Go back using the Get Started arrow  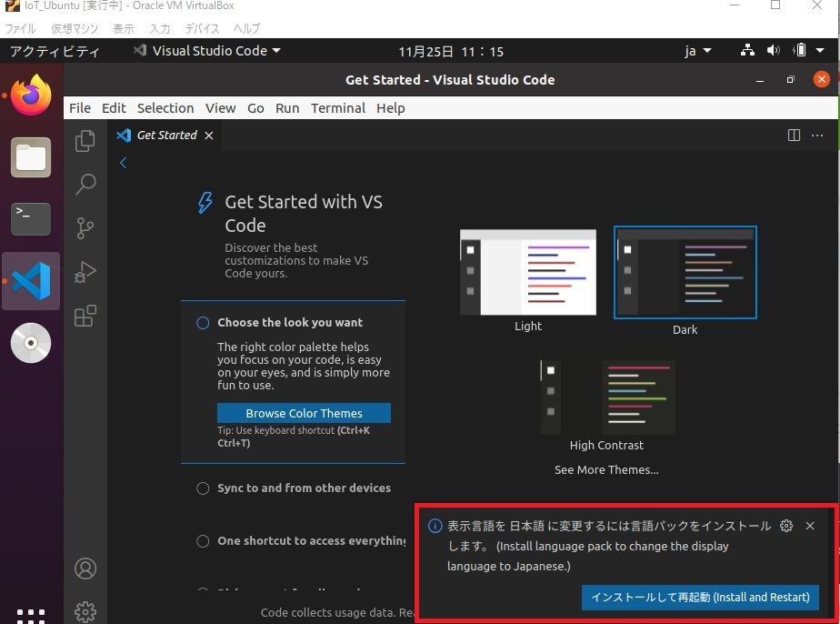(124, 163)
